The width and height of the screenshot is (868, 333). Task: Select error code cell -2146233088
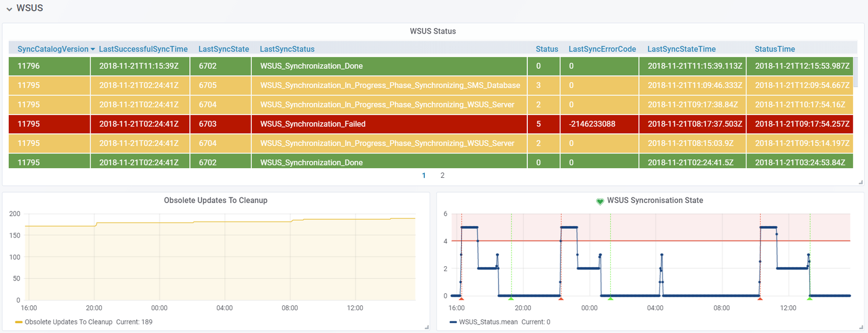point(599,124)
